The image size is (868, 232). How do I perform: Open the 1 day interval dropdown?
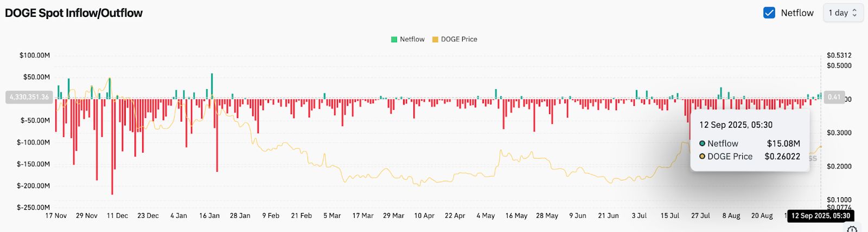tap(843, 13)
